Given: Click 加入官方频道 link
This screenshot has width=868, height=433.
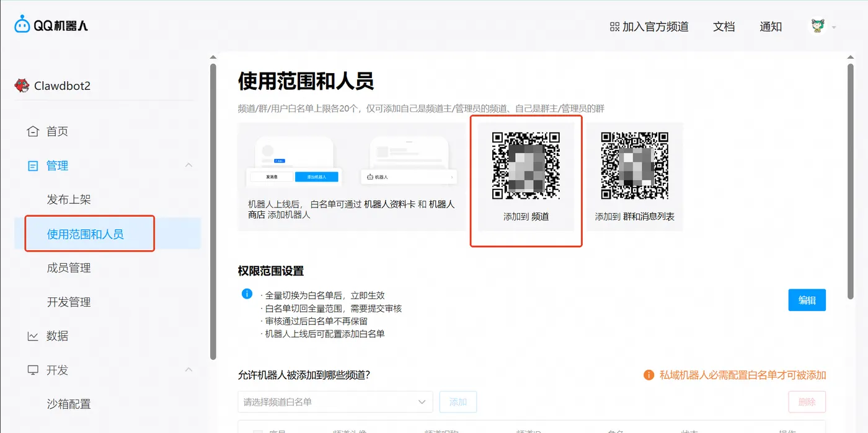Looking at the screenshot, I should (649, 27).
